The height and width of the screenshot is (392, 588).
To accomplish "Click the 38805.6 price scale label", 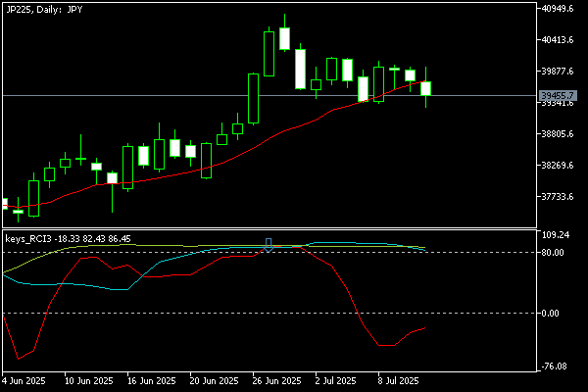I will 558,133.
